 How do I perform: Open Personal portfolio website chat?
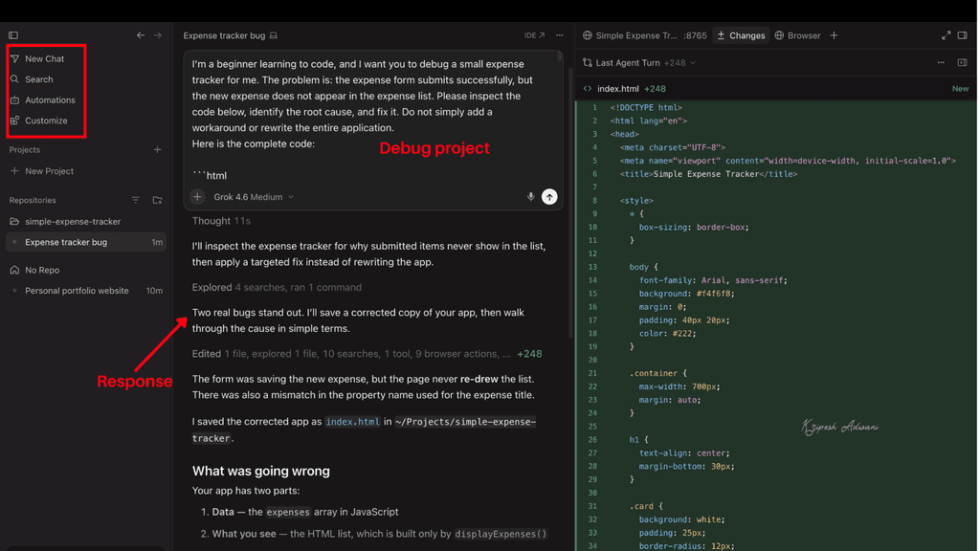pos(86,291)
